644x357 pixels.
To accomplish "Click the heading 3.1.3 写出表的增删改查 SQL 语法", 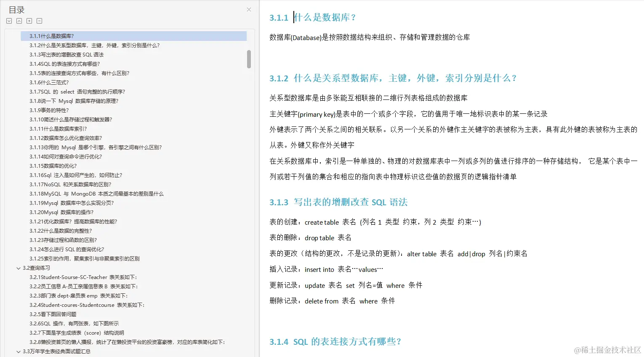I will [x=338, y=202].
